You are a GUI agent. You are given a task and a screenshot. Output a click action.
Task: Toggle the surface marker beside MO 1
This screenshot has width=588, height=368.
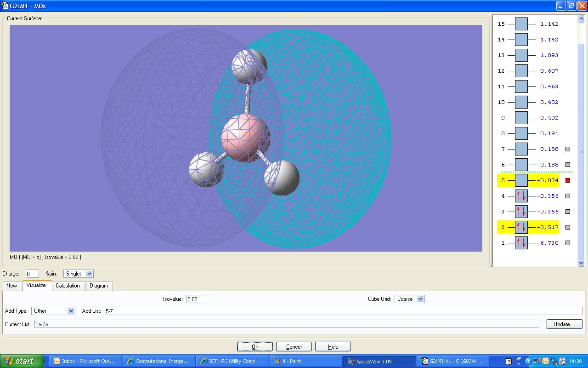(568, 243)
